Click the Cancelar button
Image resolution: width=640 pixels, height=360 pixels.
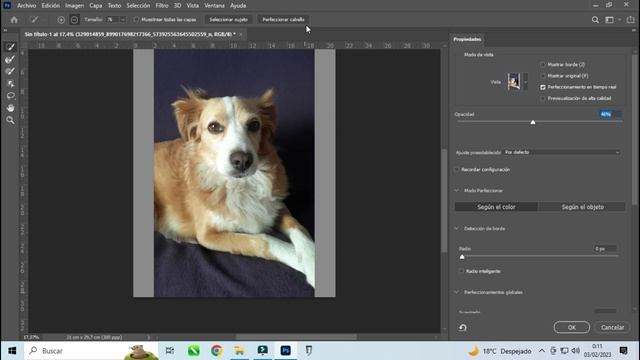coord(612,327)
